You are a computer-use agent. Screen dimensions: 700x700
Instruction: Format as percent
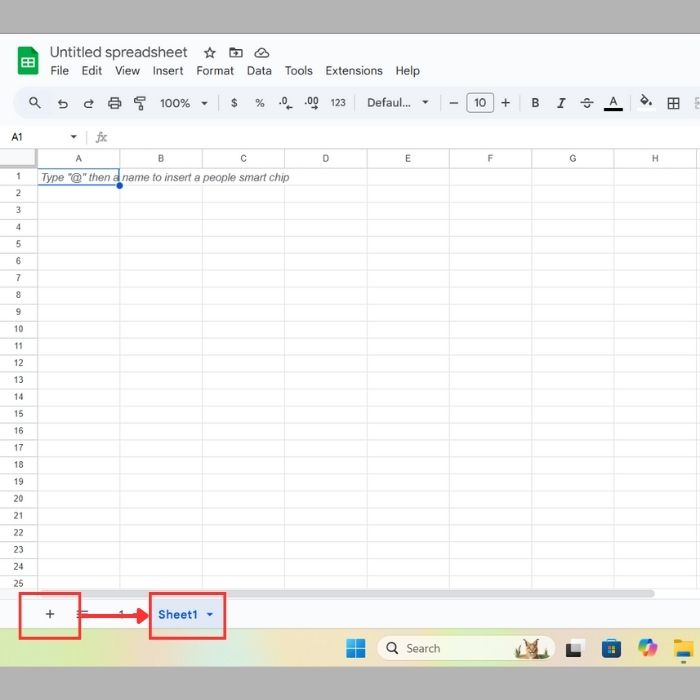coord(260,103)
